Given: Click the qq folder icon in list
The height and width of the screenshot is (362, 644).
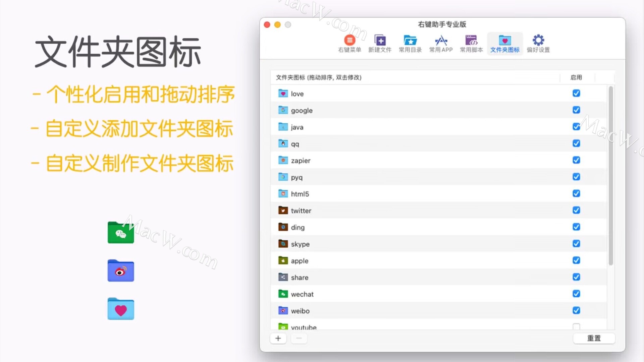Looking at the screenshot, I should click(x=283, y=143).
